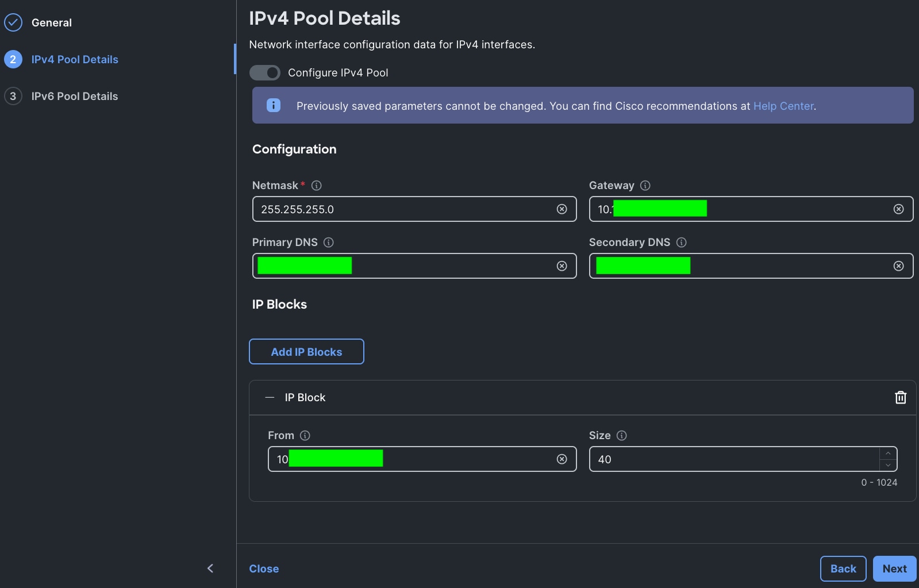Screen dimensions: 919x588
Task: Go to the IPv6 Pool Details step
Action: [75, 96]
